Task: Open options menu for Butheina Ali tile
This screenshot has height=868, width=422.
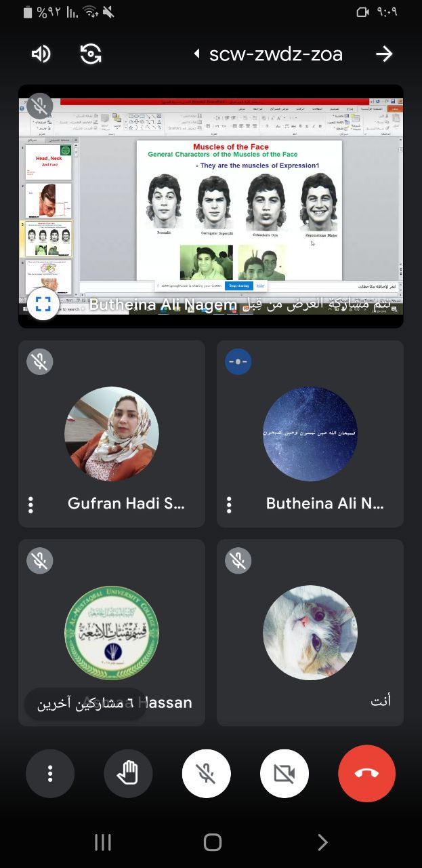Action: 229,504
